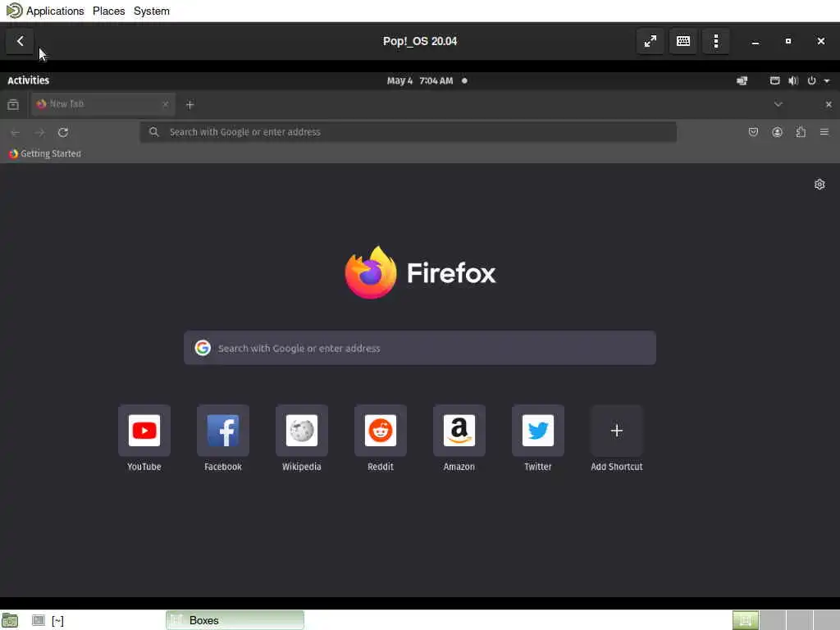Viewport: 840px width, 630px height.
Task: Open the Places menu
Action: (x=109, y=11)
